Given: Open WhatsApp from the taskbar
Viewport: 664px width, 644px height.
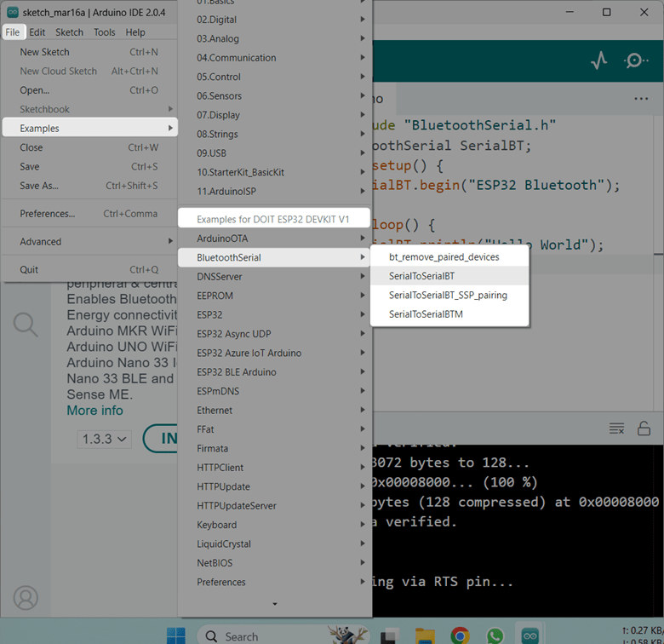Looking at the screenshot, I should pos(495,635).
